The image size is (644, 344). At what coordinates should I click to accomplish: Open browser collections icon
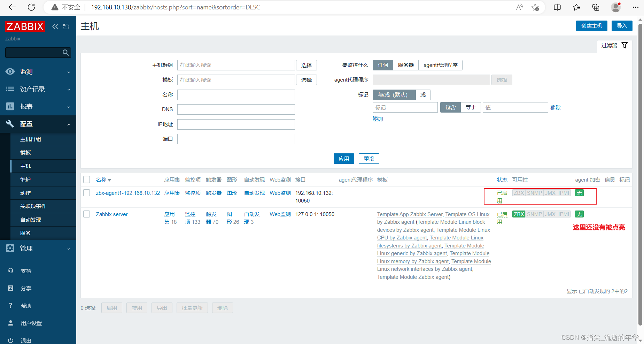[596, 7]
